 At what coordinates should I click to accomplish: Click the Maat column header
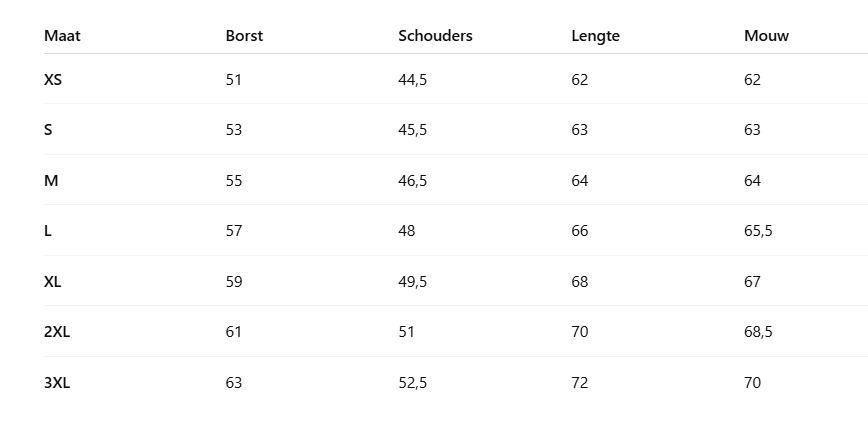(62, 36)
